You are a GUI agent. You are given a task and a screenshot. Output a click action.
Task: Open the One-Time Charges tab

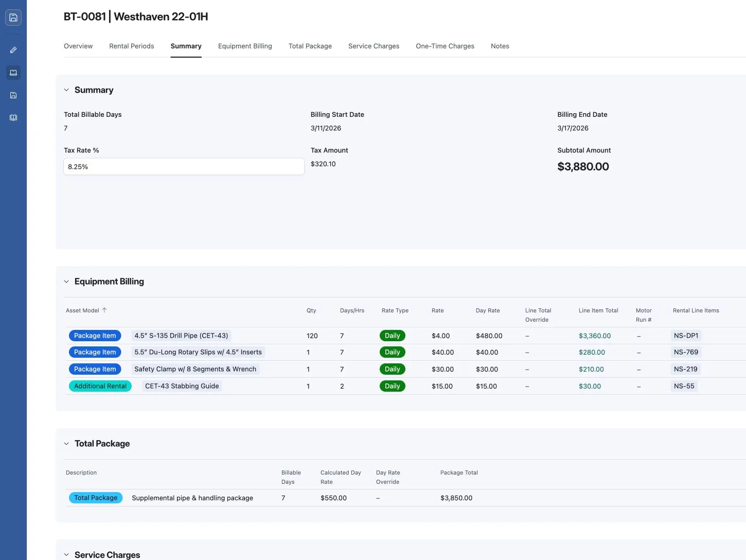coord(445,46)
